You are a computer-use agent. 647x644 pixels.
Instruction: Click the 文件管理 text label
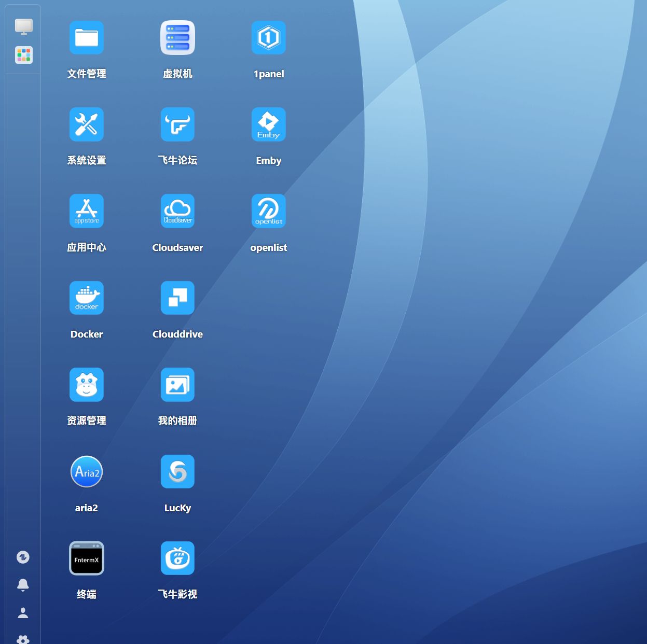[87, 74]
